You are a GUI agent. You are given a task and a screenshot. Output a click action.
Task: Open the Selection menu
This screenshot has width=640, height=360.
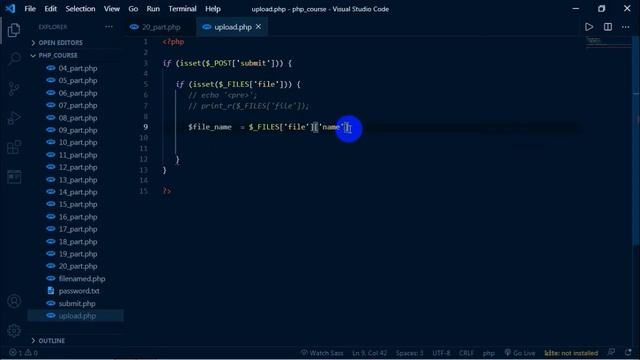[80, 9]
